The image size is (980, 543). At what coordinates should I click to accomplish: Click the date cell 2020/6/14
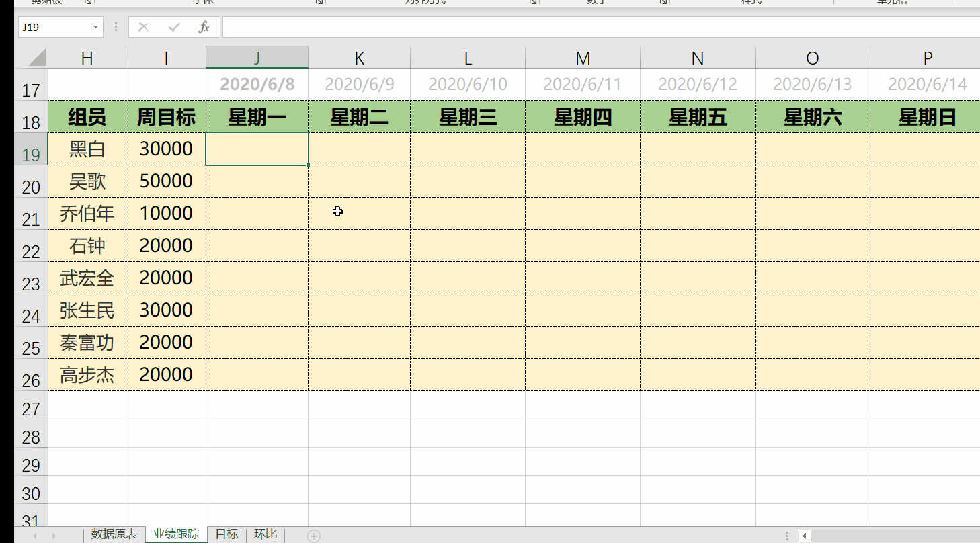[x=925, y=85]
